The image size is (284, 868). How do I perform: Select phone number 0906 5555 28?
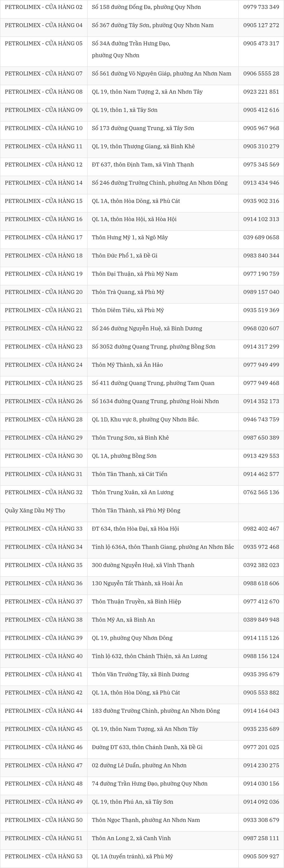[x=261, y=73]
